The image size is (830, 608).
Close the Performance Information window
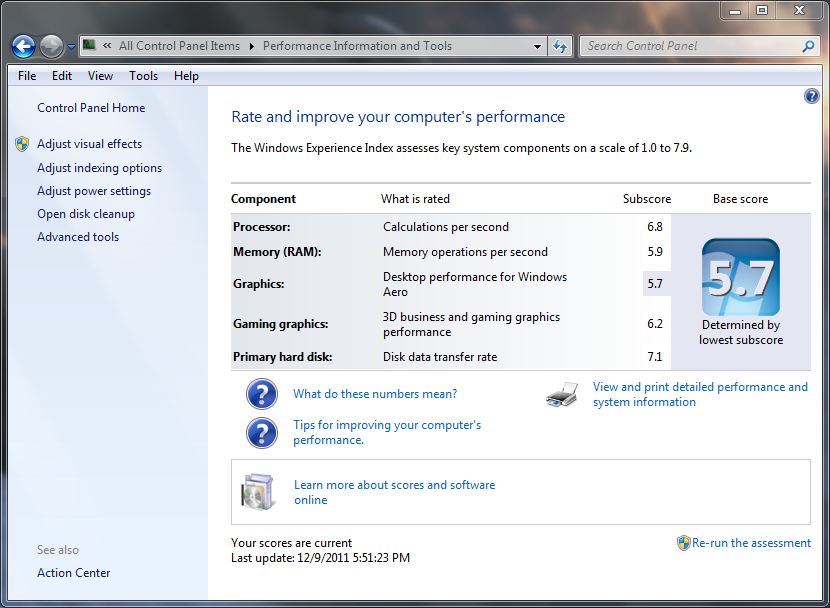click(x=799, y=11)
